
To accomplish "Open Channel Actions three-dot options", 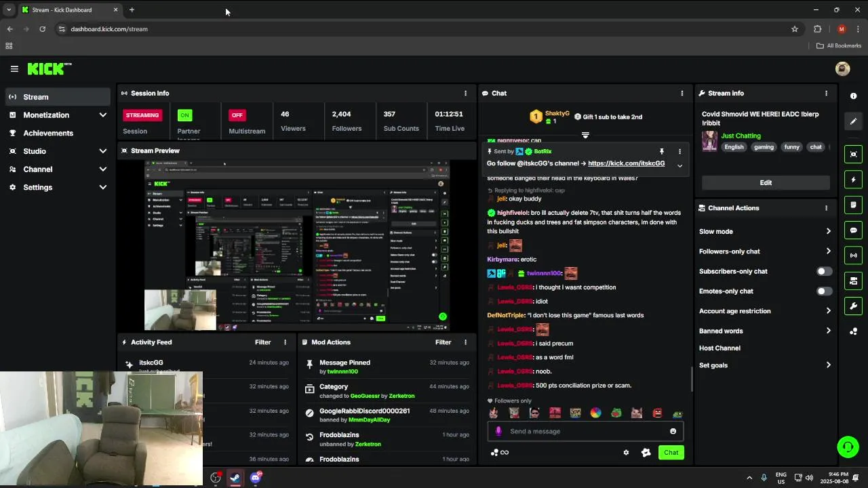I will [x=826, y=208].
